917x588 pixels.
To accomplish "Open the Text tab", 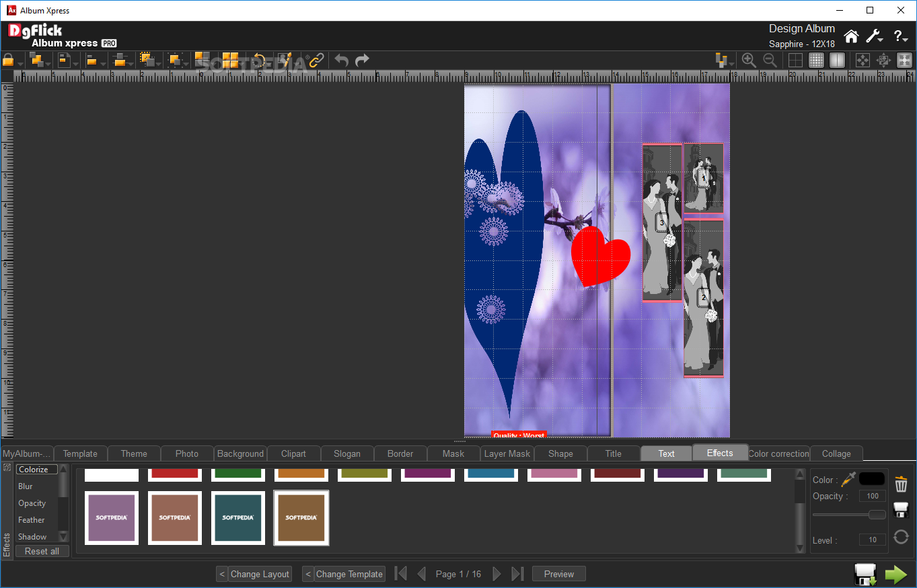I will point(667,453).
